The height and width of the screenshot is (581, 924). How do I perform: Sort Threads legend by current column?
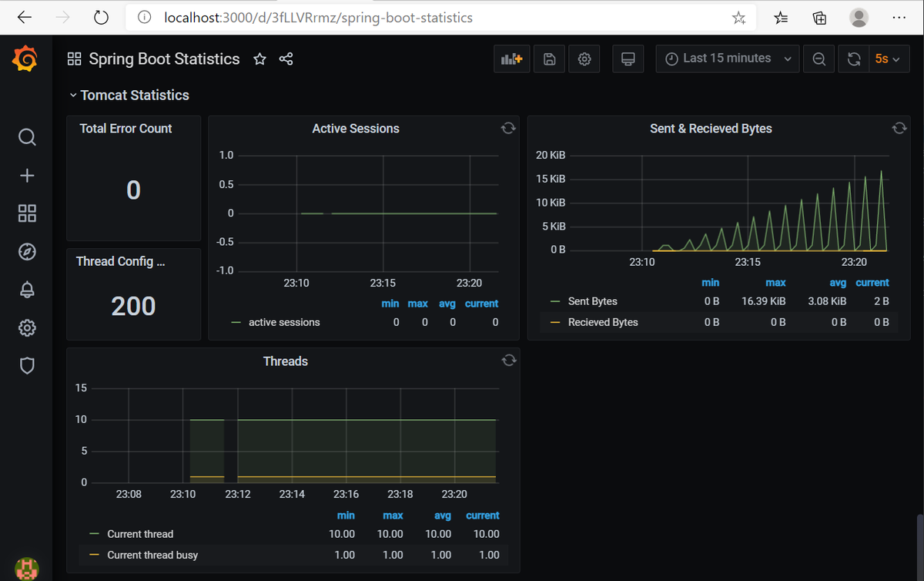pos(483,516)
